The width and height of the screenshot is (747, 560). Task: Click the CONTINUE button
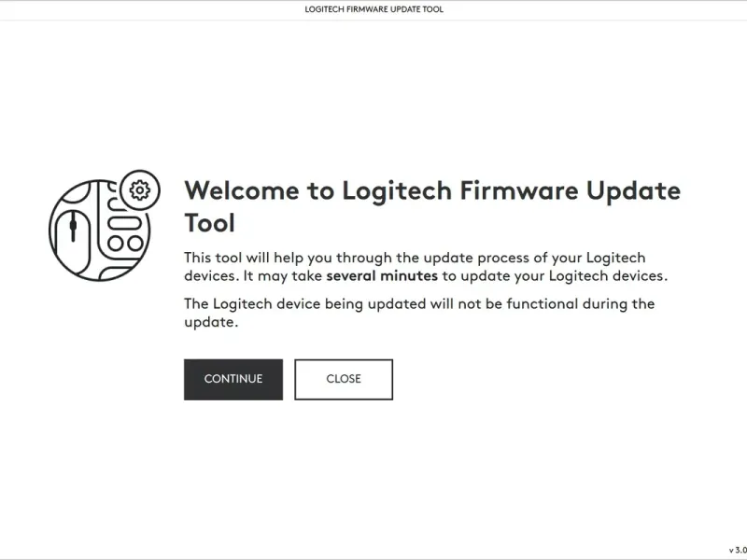(x=233, y=379)
